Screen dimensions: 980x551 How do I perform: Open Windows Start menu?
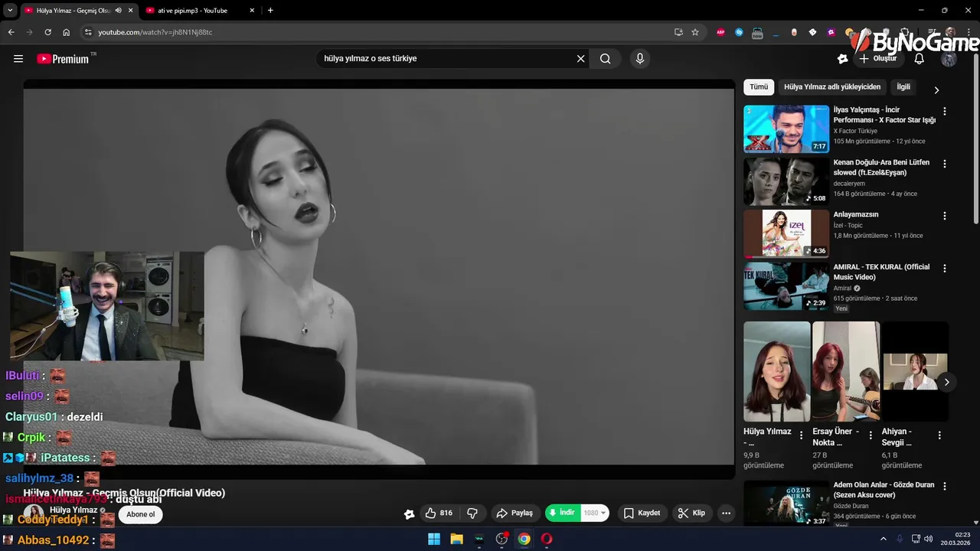pos(434,539)
